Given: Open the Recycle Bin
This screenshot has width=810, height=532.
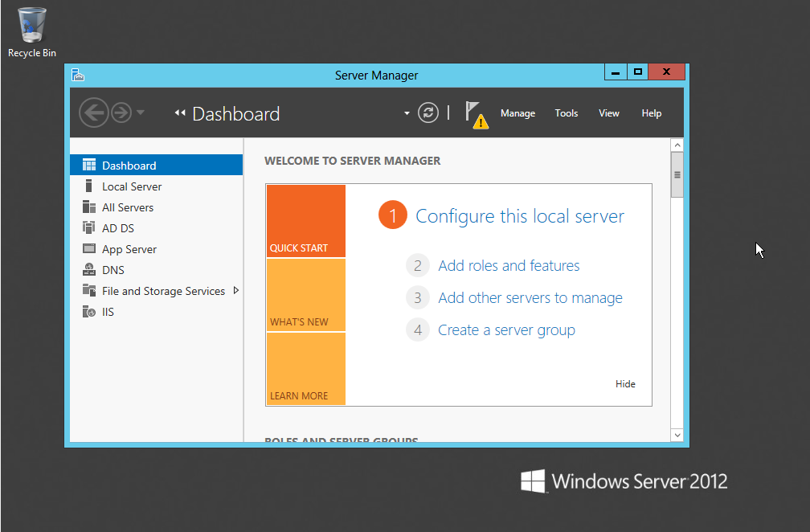Looking at the screenshot, I should (x=31, y=26).
